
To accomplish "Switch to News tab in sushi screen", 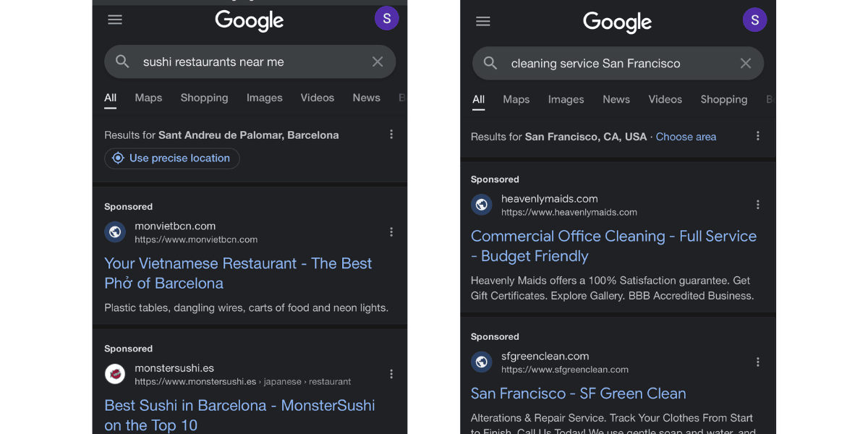I will point(366,98).
